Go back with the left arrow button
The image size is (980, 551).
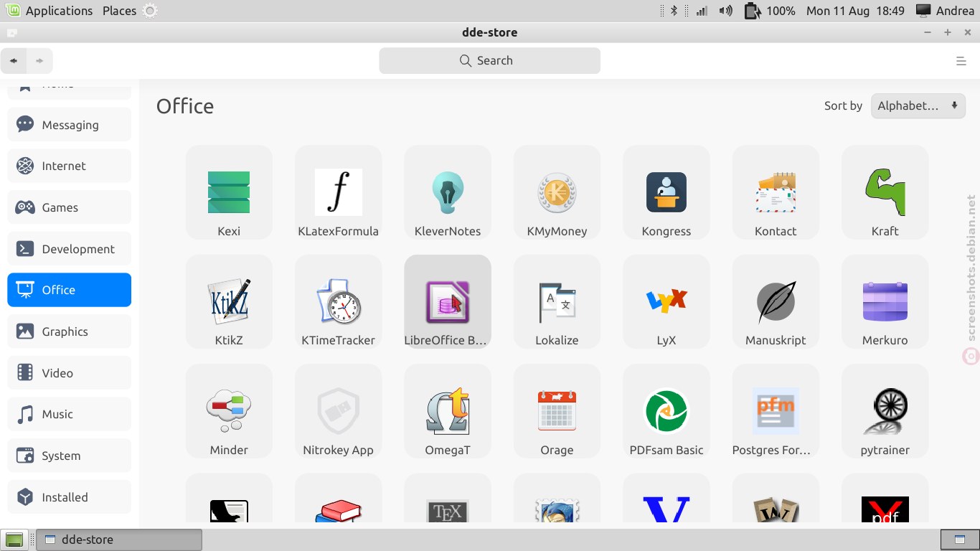coord(14,61)
